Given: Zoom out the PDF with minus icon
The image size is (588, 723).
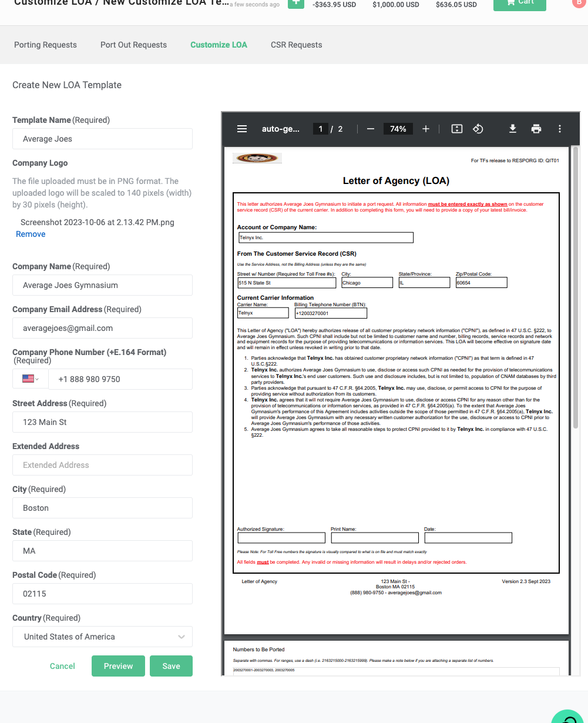Looking at the screenshot, I should click(371, 129).
